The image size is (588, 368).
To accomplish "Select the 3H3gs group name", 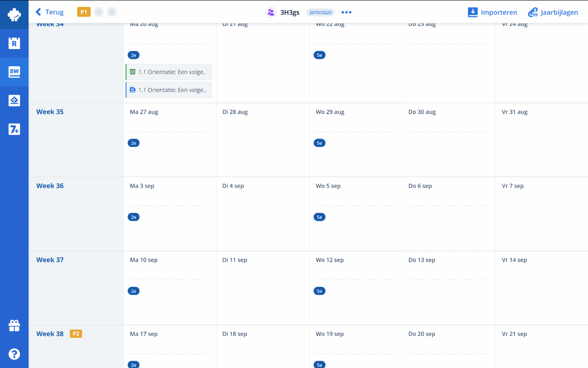I will click(289, 12).
